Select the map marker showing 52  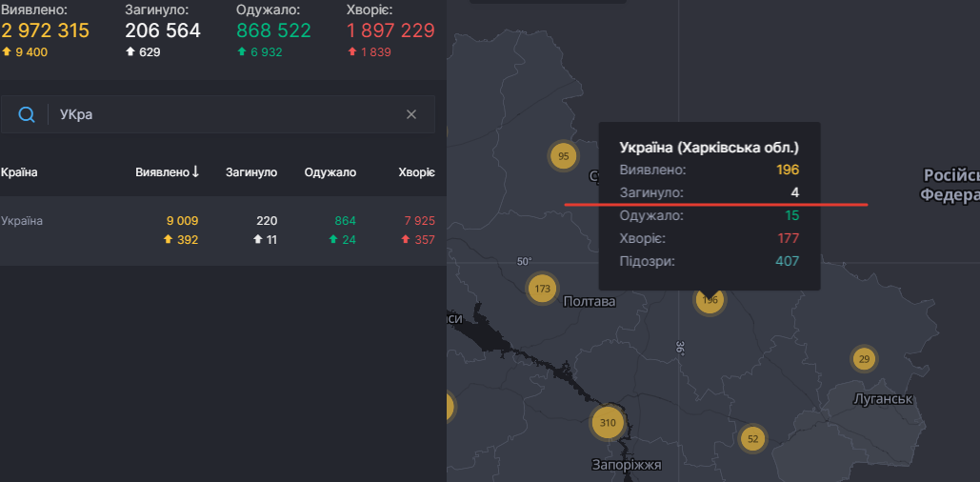click(752, 438)
